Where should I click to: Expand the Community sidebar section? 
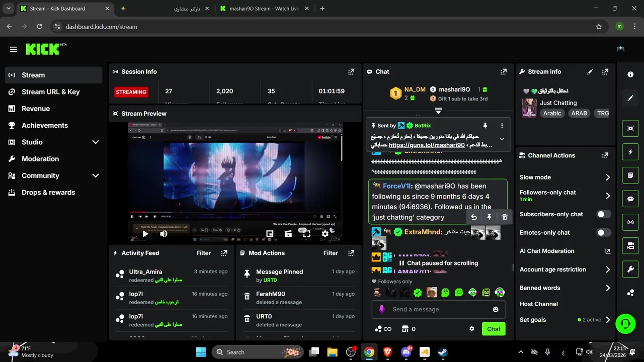[x=96, y=175]
